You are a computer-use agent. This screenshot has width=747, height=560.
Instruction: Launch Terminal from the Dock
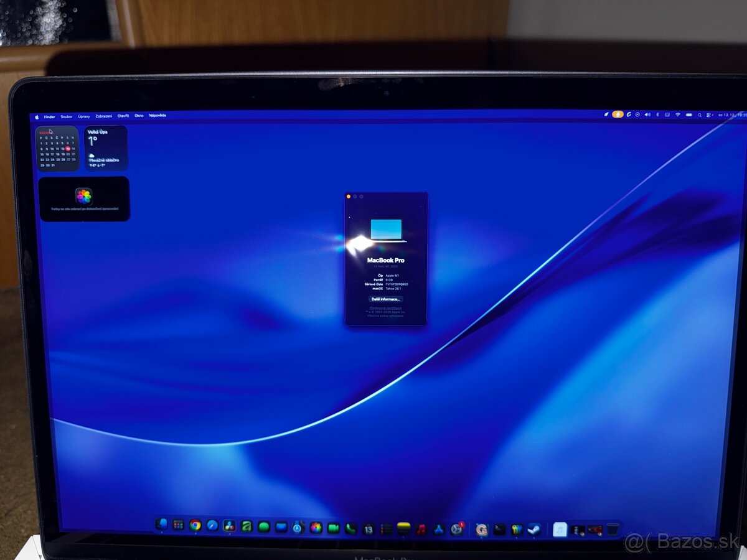(x=499, y=530)
